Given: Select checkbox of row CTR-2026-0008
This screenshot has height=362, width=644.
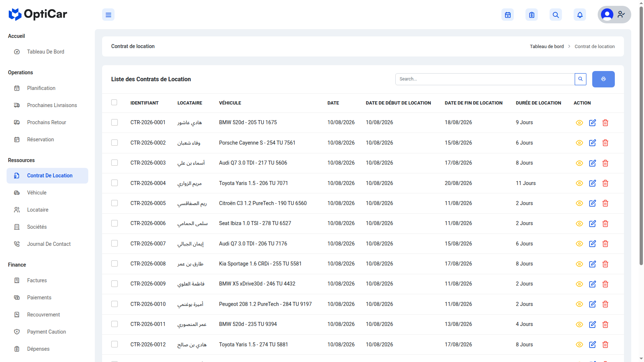Looking at the screenshot, I should [x=115, y=263].
